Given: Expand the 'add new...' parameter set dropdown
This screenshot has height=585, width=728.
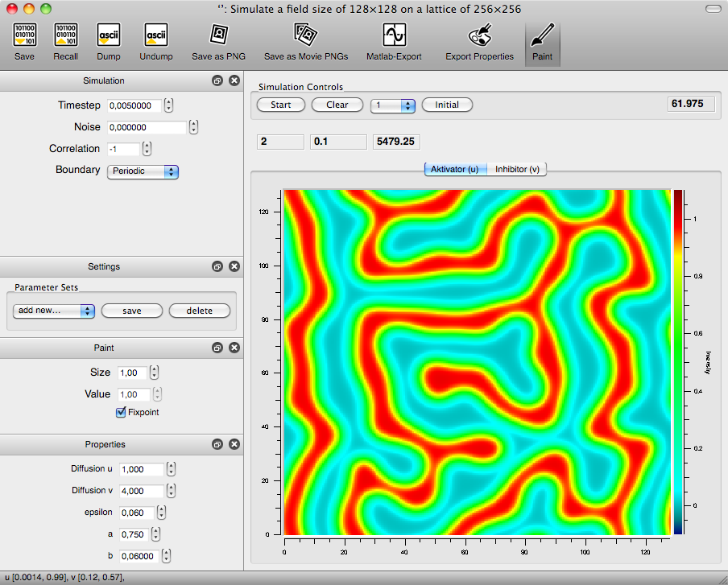Looking at the screenshot, I should (x=54, y=311).
